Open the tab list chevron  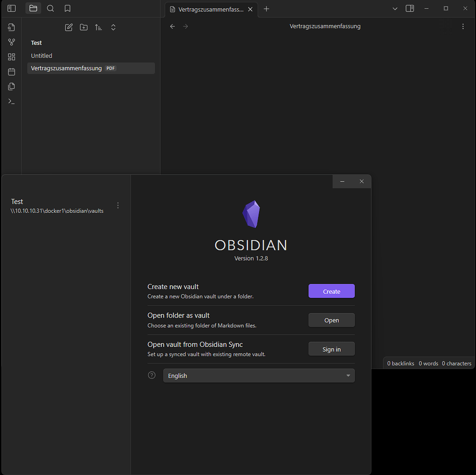click(395, 8)
